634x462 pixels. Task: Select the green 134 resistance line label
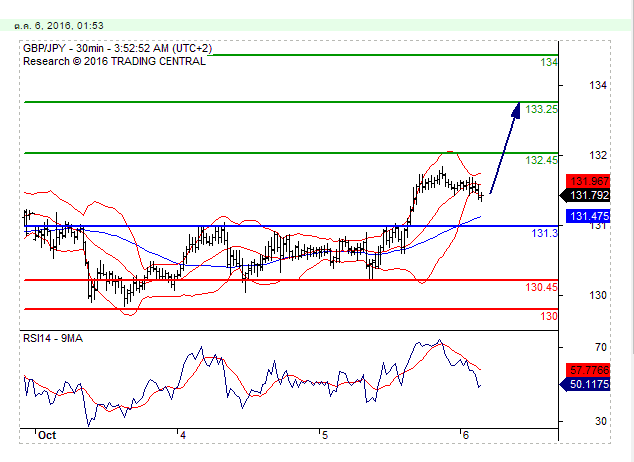[549, 62]
